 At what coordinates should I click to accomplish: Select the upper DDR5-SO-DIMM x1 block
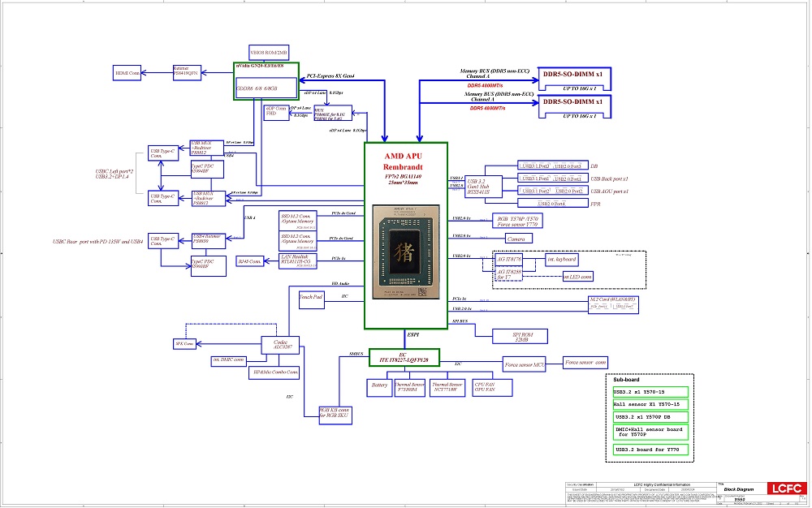(x=575, y=79)
